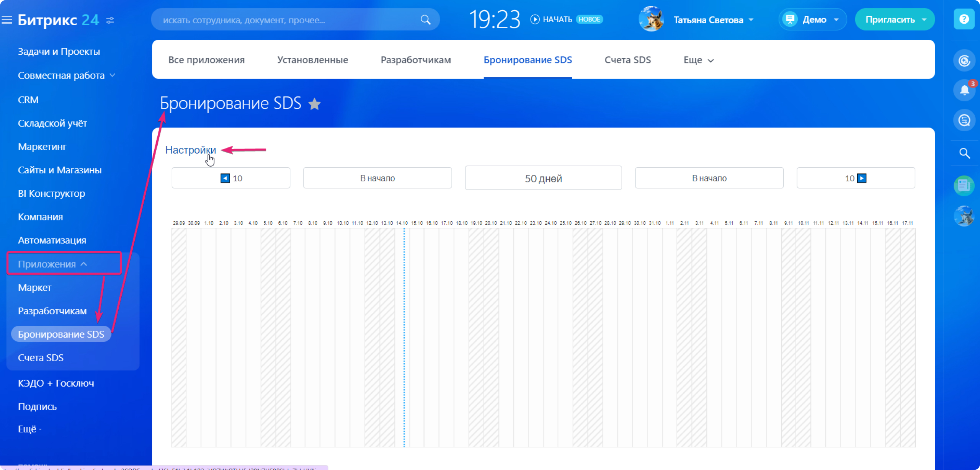This screenshot has width=980, height=470.
Task: Open notifications bell with 3 badge
Action: (x=964, y=90)
